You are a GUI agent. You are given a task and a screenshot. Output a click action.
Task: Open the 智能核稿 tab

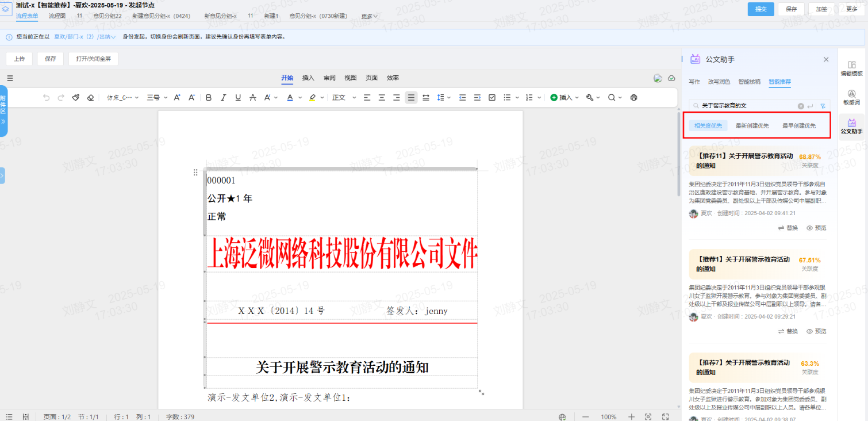coord(750,82)
